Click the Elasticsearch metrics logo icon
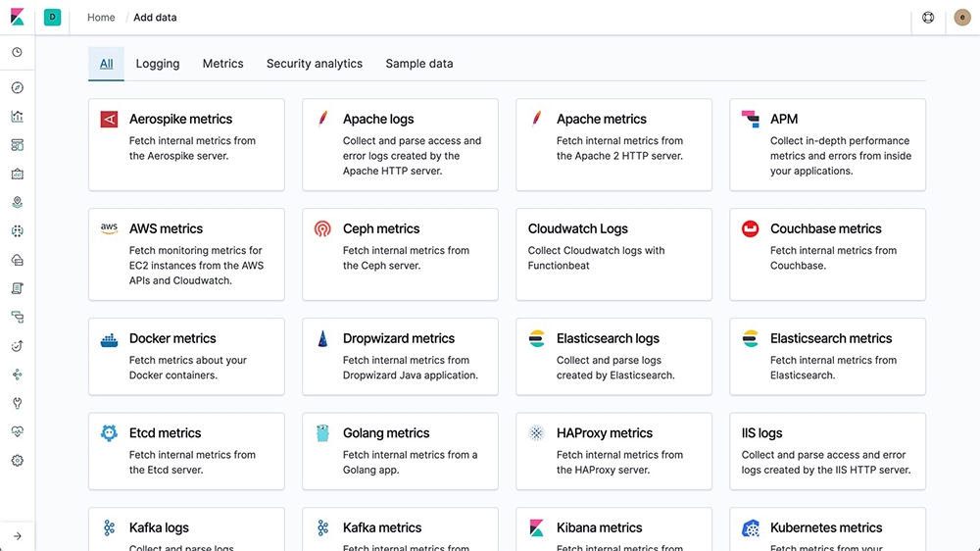 click(x=751, y=338)
